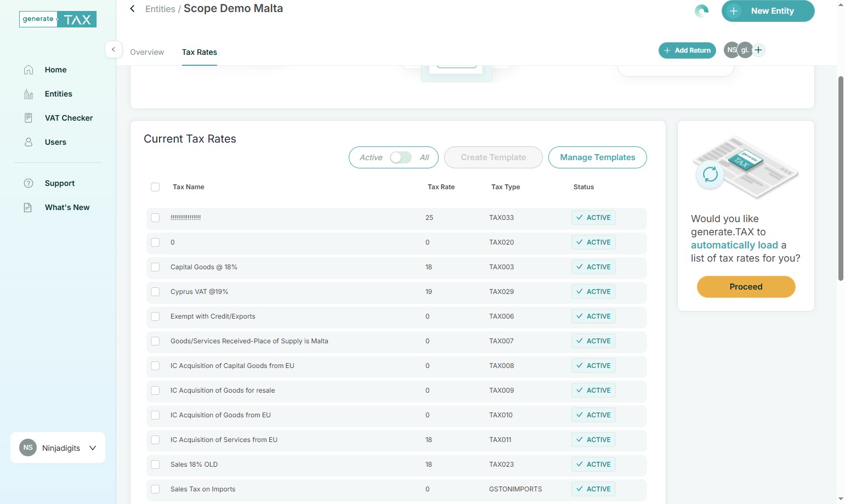Click the 'Tax Type' column header

coord(506,187)
